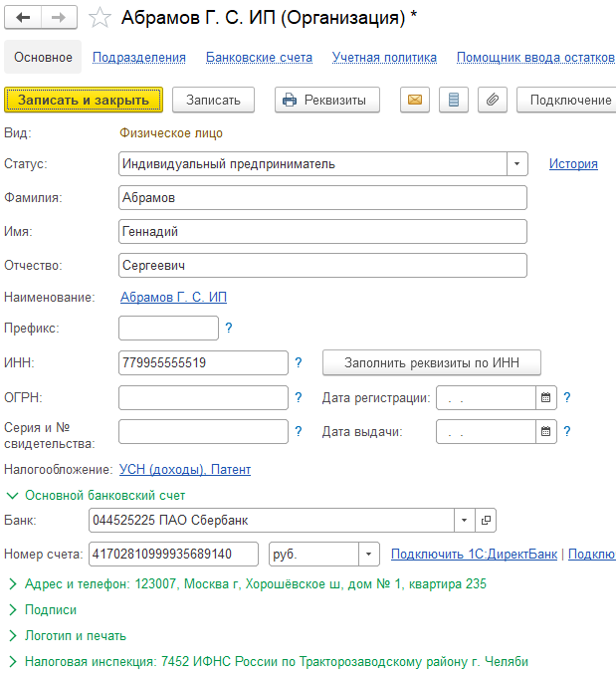Open the История link
The width and height of the screenshot is (616, 676).
(573, 164)
